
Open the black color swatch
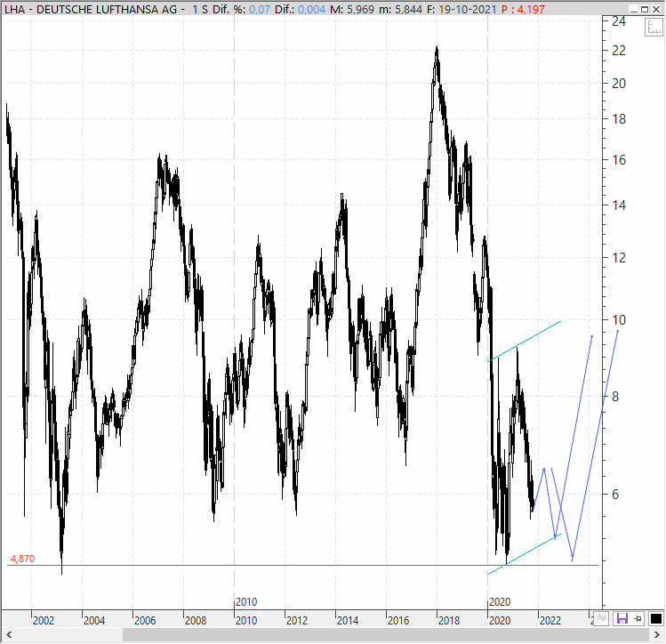pyautogui.click(x=656, y=618)
